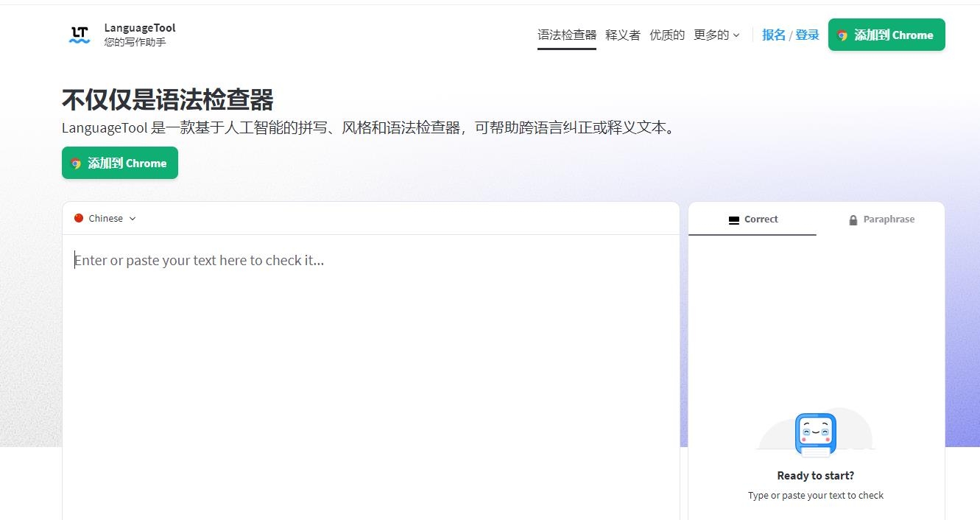
Task: Open the 释义者 navigation item
Action: click(x=623, y=35)
